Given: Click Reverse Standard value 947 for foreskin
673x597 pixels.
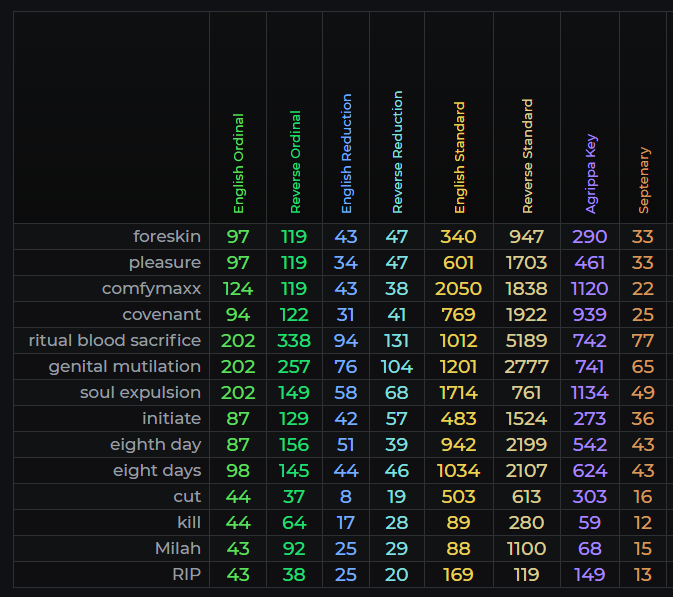Looking at the screenshot, I should 527,236.
